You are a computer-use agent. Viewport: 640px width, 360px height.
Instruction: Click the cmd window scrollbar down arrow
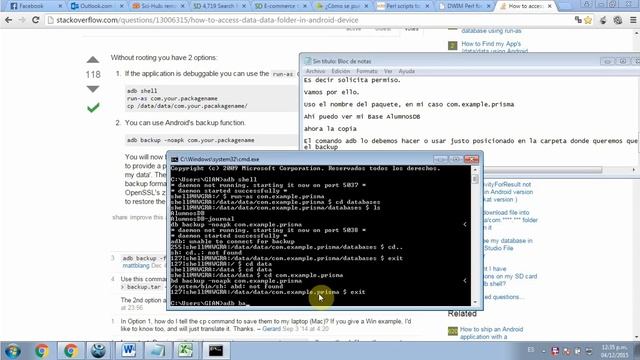point(475,302)
